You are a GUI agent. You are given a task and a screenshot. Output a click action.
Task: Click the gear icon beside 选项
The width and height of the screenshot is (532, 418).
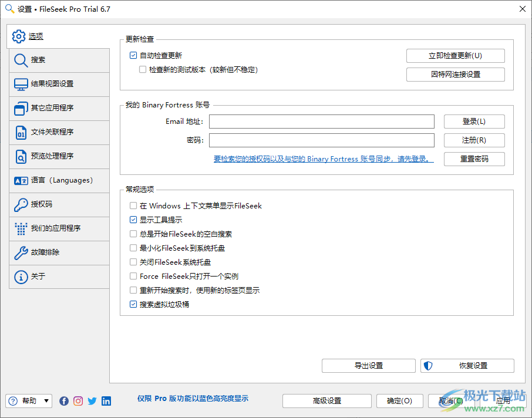19,36
